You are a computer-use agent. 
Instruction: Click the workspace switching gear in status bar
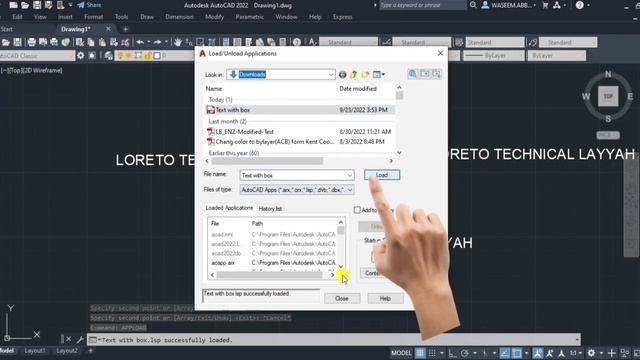point(591,353)
